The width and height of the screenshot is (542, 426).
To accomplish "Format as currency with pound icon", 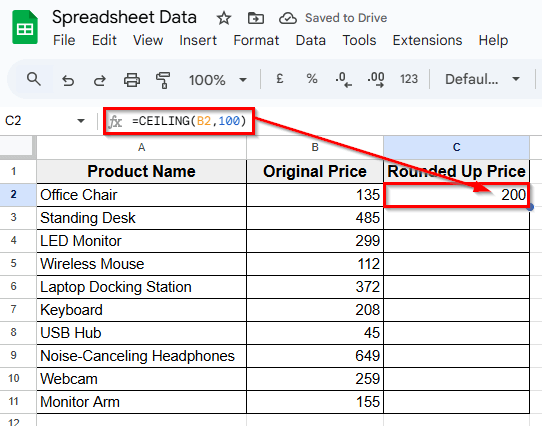I will (280, 79).
